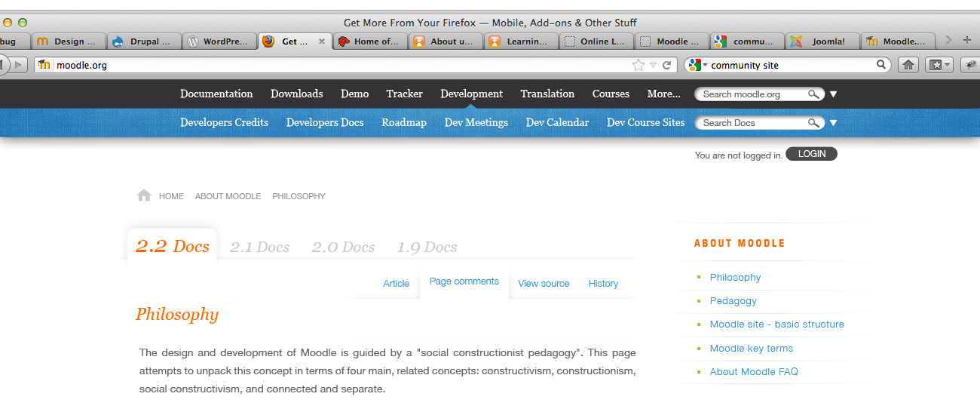
Task: Open Dev Course Sites link
Action: 645,122
